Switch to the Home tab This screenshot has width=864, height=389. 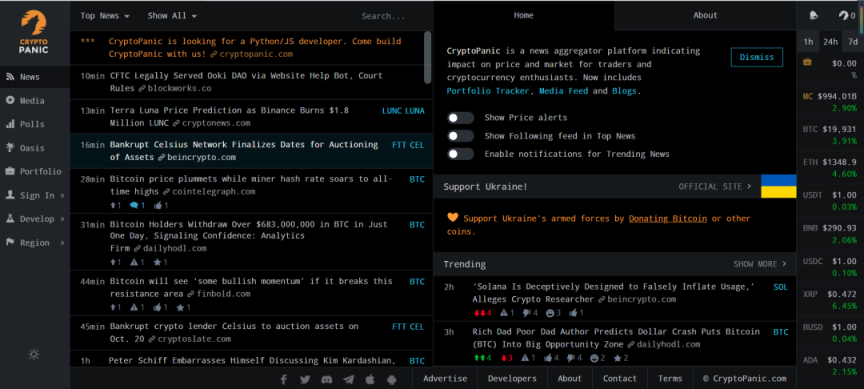click(523, 15)
